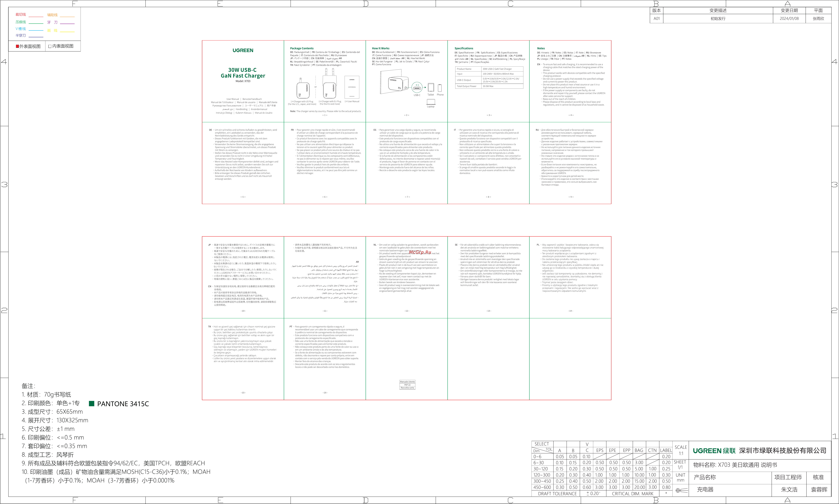This screenshot has height=504, width=839.
Task: Toggle the 内表面视图 checkbox
Action: coord(50,46)
